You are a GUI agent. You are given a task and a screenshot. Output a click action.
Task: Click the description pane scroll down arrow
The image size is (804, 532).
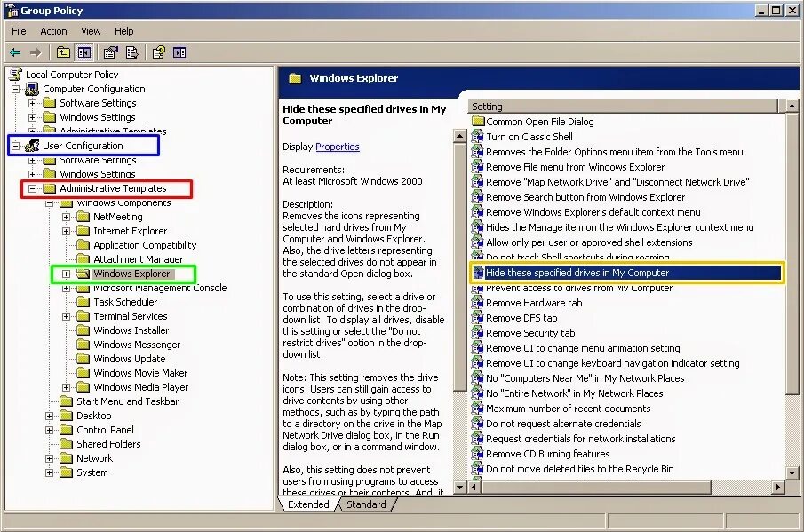(460, 487)
